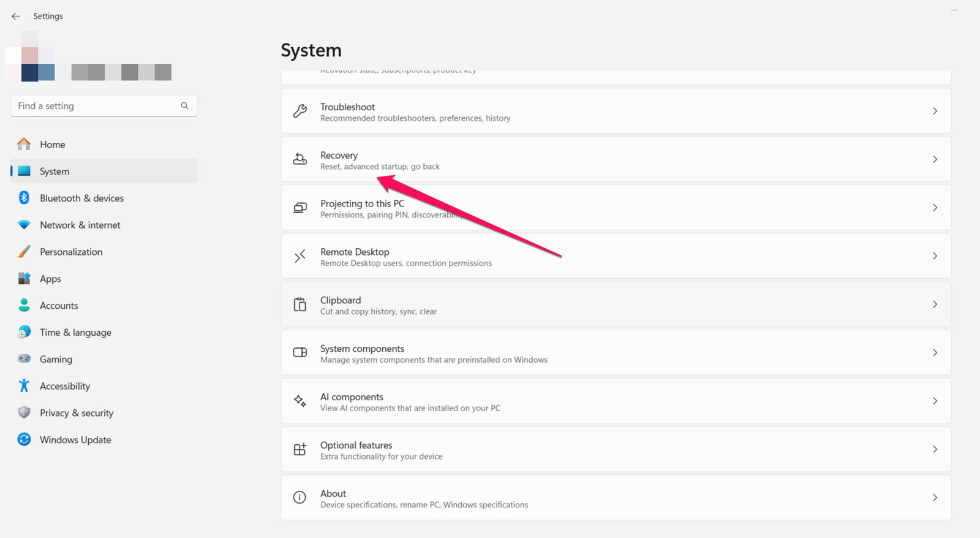Click the AI components sparkle icon
Image resolution: width=980 pixels, height=538 pixels.
point(300,401)
